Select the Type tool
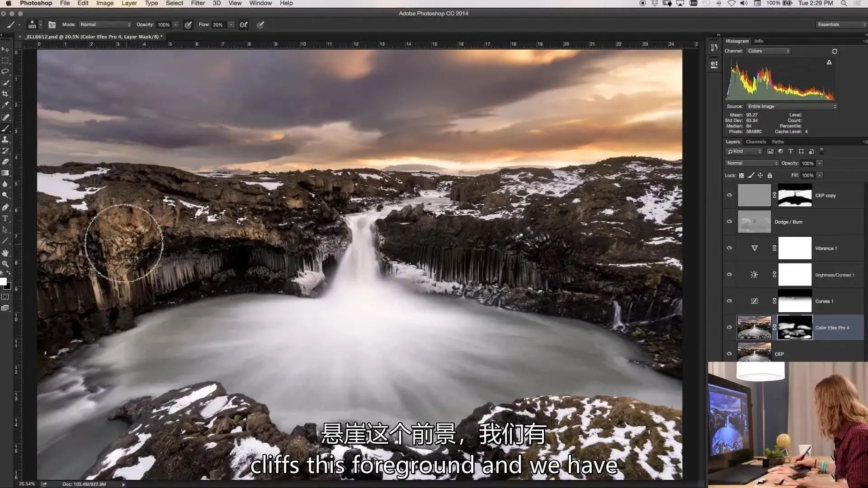Screen dimensions: 868x488 5,218
